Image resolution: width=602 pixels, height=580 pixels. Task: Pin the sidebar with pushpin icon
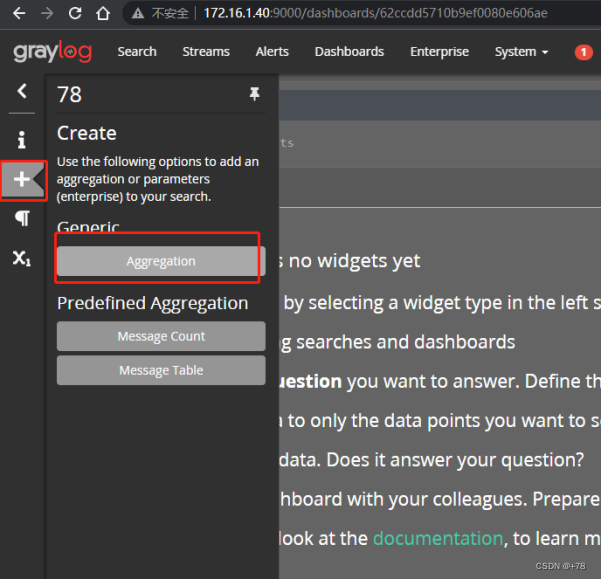tap(254, 94)
